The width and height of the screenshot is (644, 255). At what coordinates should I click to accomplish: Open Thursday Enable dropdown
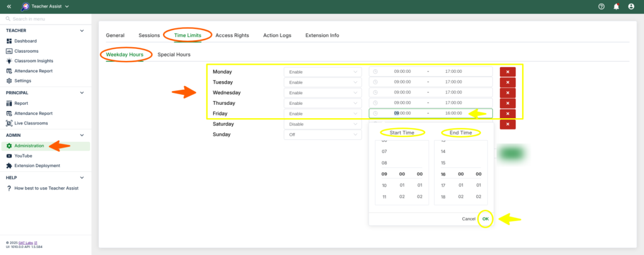pyautogui.click(x=323, y=103)
